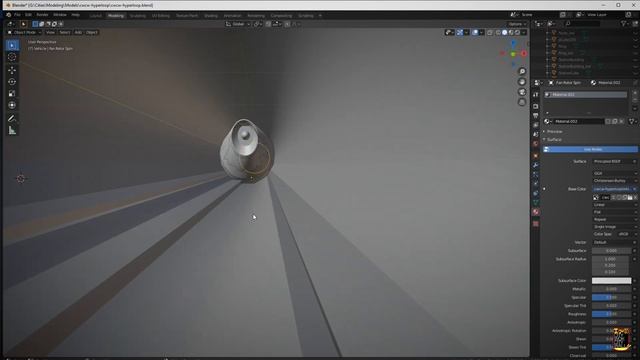Switch to the Modeling workspace tab
640x360 pixels.
tap(116, 16)
